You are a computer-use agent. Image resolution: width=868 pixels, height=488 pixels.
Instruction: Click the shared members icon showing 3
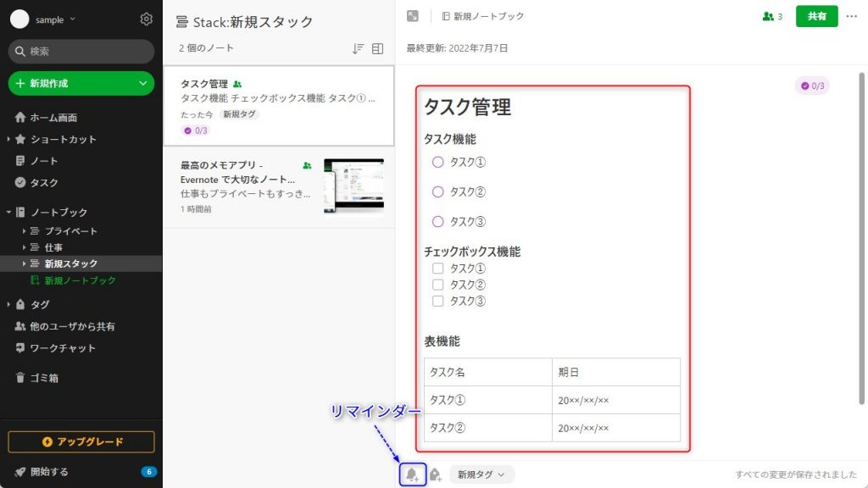pyautogui.click(x=772, y=17)
